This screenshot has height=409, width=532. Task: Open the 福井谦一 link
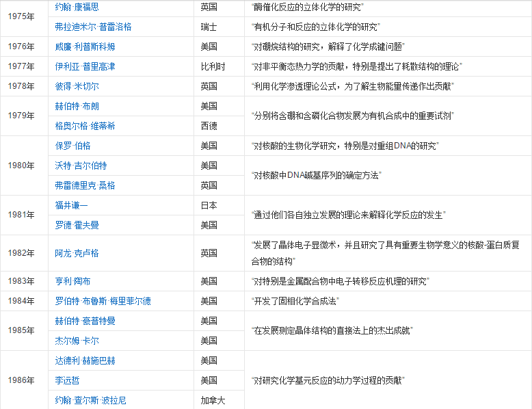[x=71, y=205]
